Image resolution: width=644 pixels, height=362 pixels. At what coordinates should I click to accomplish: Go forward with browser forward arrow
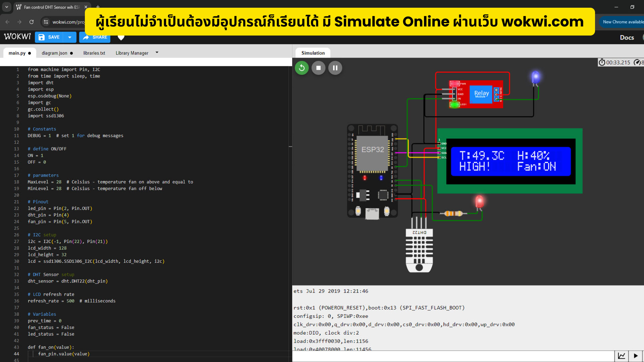[x=19, y=22]
